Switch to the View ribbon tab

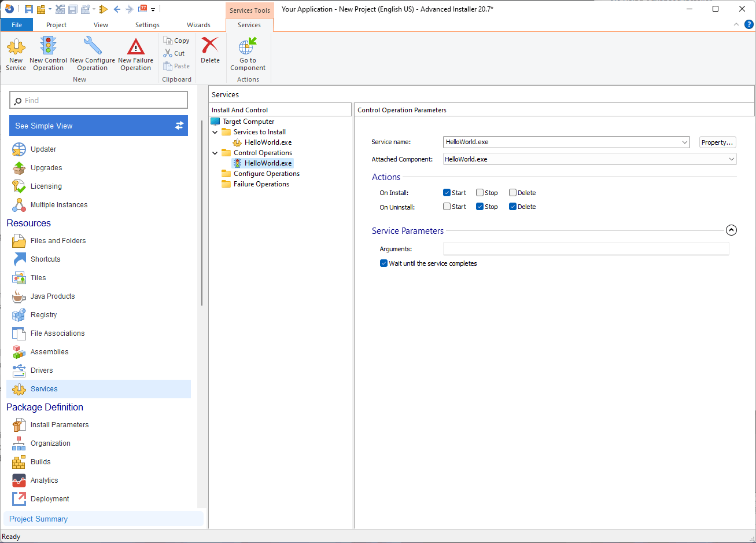(x=101, y=25)
